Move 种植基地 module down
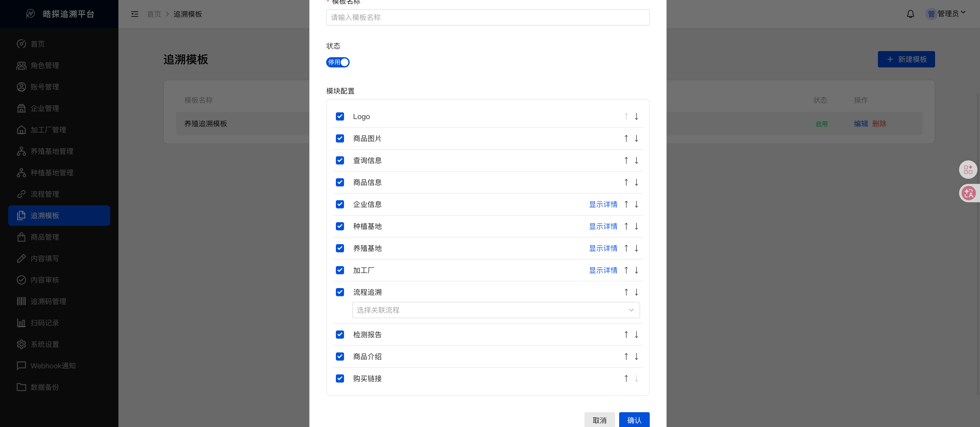980x427 pixels. (x=636, y=227)
